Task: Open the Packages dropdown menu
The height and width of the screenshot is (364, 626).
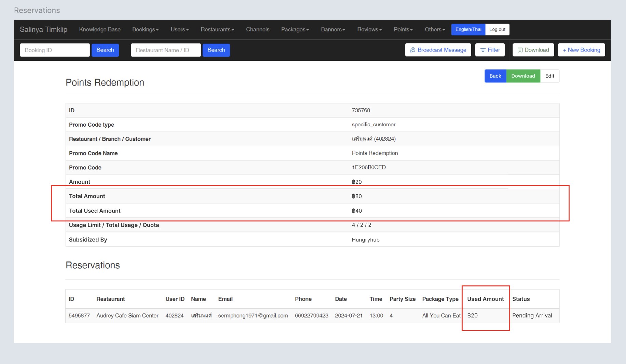Action: click(295, 29)
